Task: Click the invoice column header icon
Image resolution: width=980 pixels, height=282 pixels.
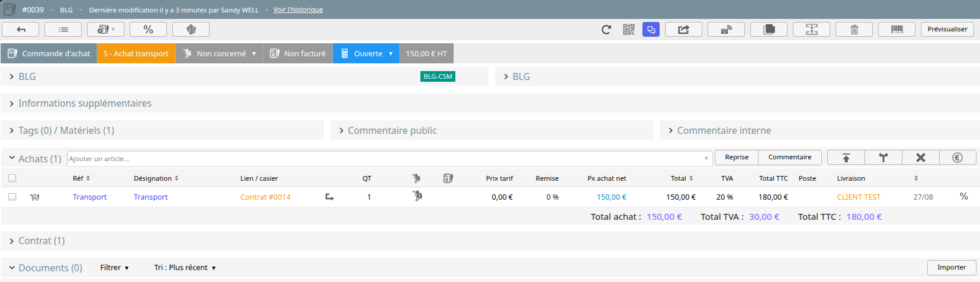Action: point(448,178)
